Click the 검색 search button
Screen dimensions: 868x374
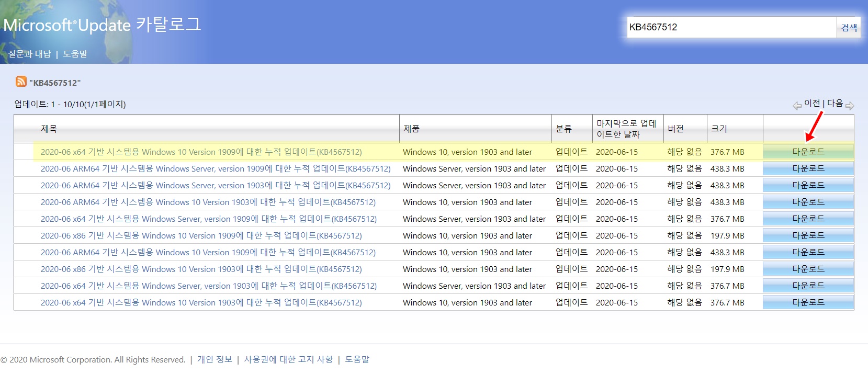coord(849,27)
